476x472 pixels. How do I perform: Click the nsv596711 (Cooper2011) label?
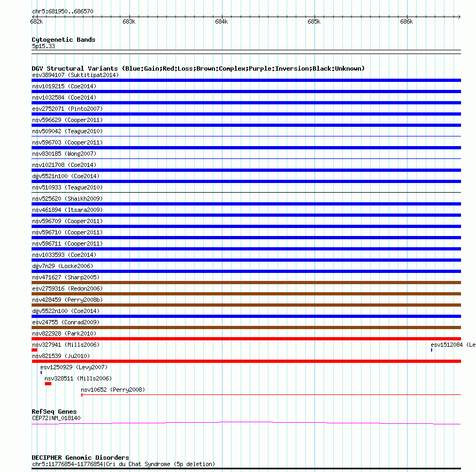tap(67, 243)
